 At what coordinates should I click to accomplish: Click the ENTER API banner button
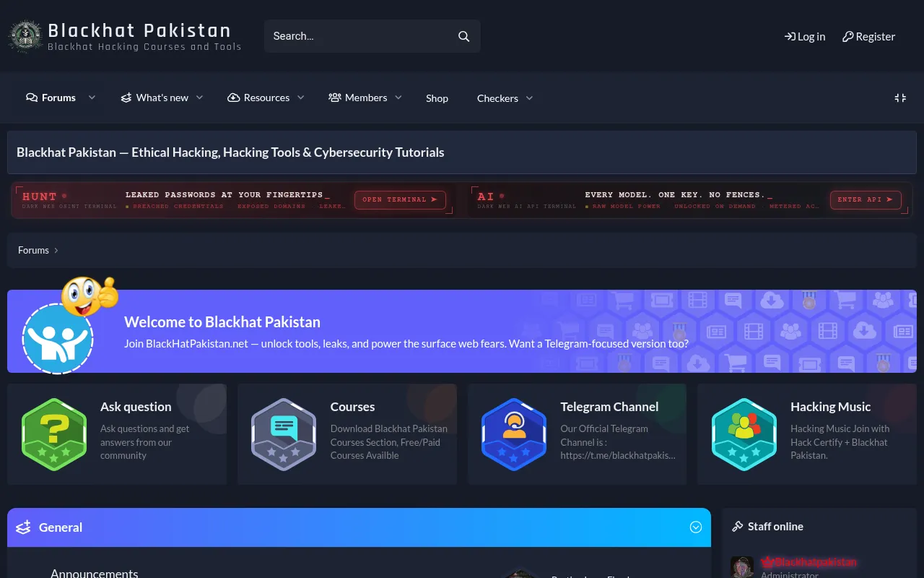(x=866, y=200)
